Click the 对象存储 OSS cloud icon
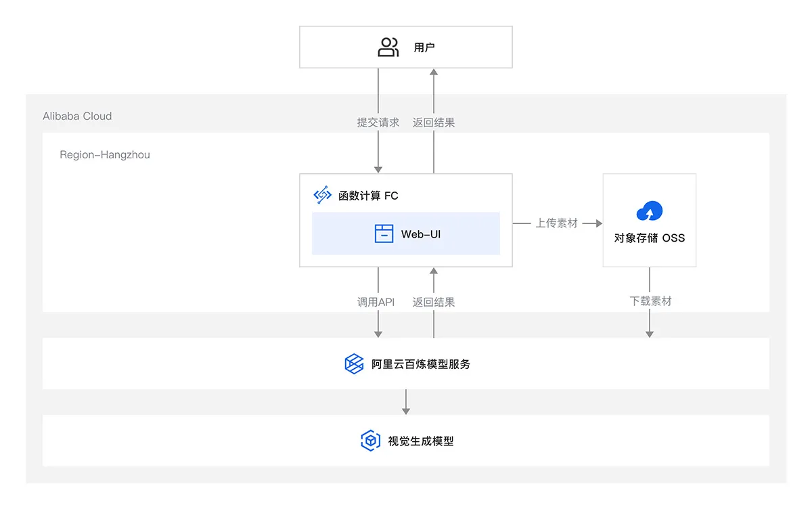 coord(649,211)
